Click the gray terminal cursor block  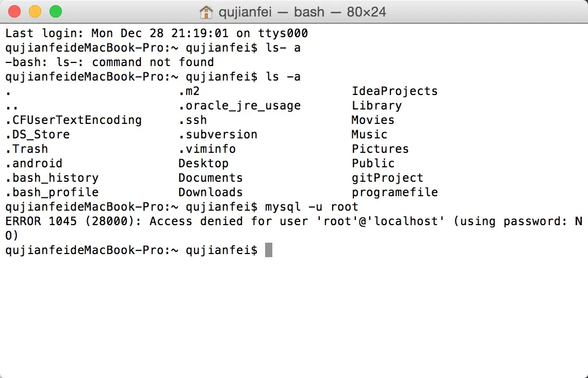click(269, 250)
